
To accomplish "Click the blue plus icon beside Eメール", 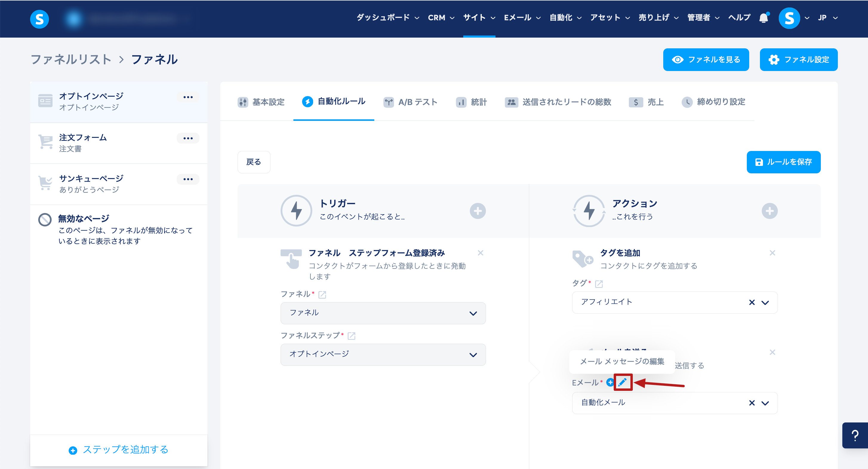I will click(x=610, y=382).
